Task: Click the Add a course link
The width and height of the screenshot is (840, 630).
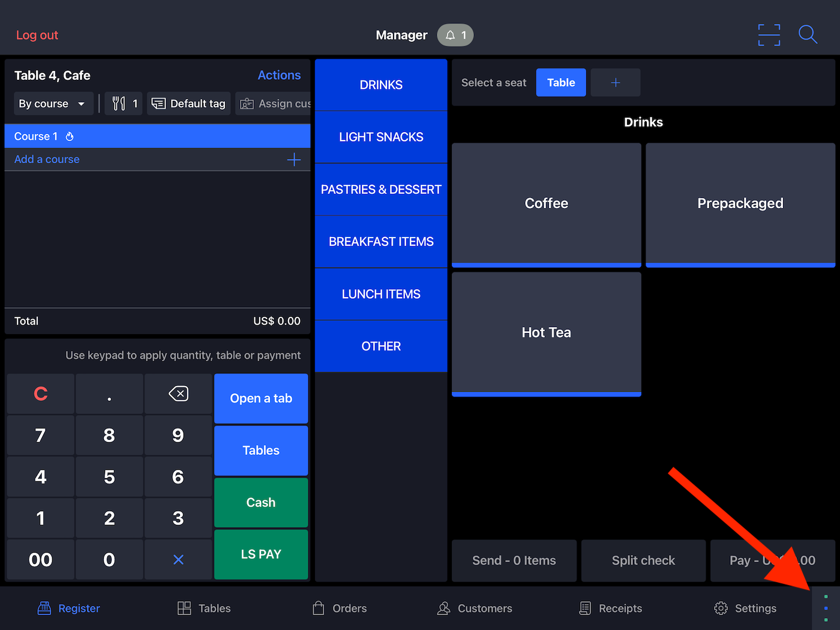Action: pos(47,159)
